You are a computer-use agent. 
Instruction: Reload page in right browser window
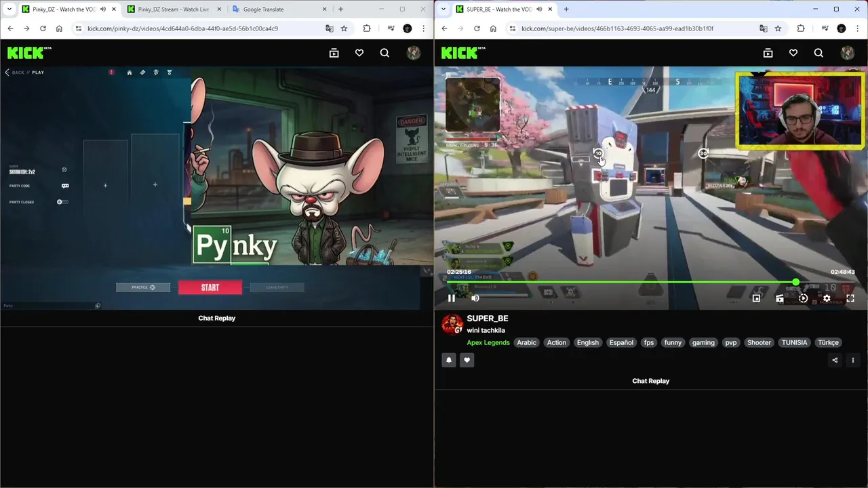point(477,28)
